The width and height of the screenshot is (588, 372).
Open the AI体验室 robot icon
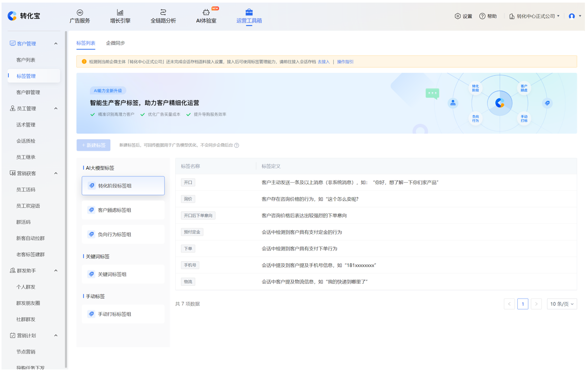pos(206,12)
